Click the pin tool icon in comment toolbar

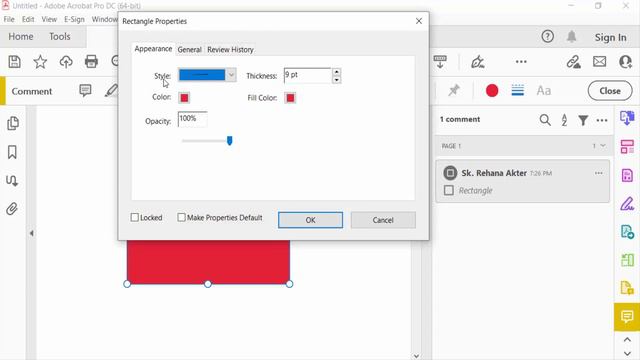click(x=453, y=90)
